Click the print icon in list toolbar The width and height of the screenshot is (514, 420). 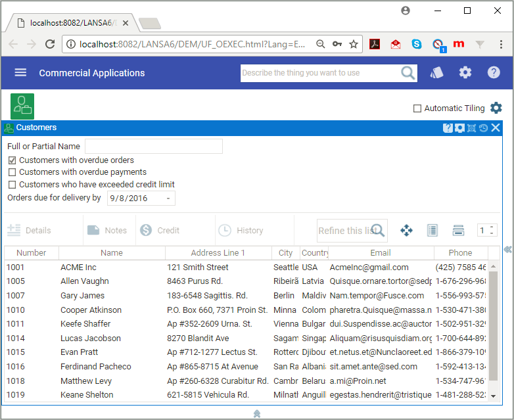coord(458,230)
